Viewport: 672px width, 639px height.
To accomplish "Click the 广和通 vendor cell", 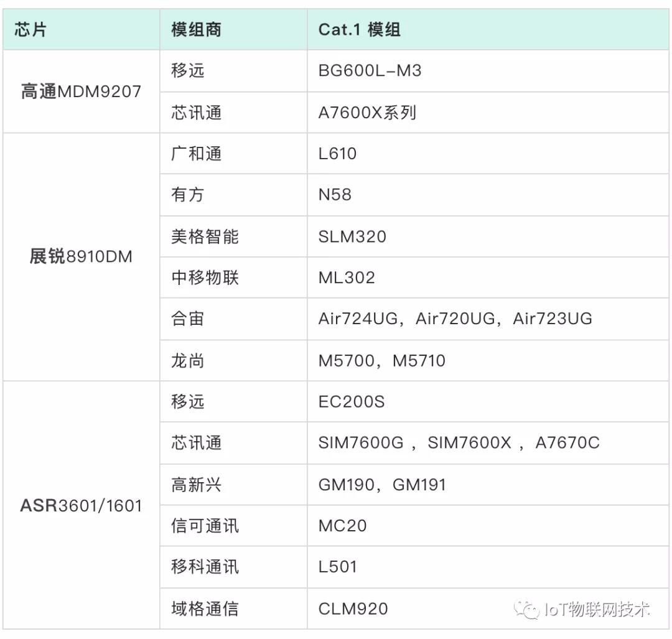I will click(196, 154).
